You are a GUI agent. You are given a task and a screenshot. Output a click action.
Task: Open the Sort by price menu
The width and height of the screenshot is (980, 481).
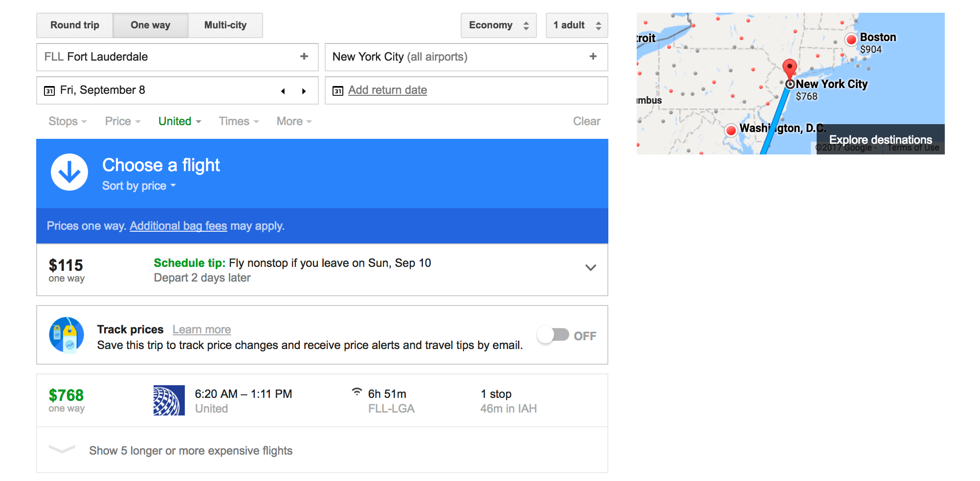pos(138,186)
